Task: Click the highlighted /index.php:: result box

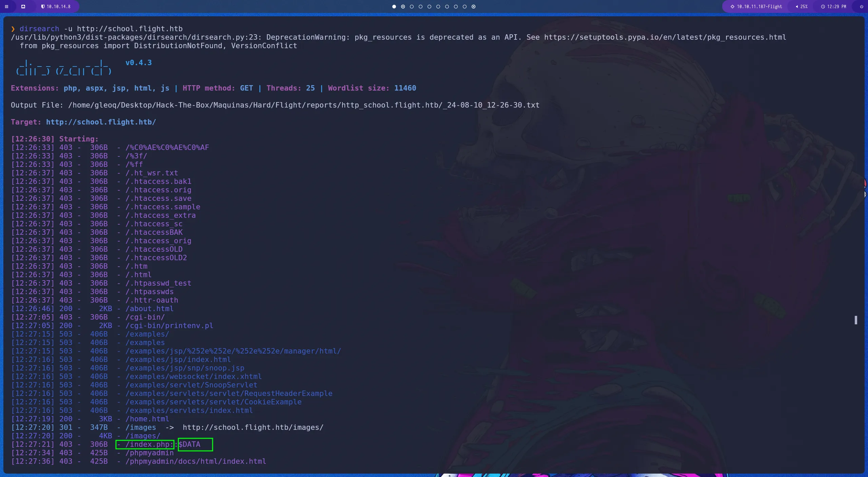Action: [145, 444]
